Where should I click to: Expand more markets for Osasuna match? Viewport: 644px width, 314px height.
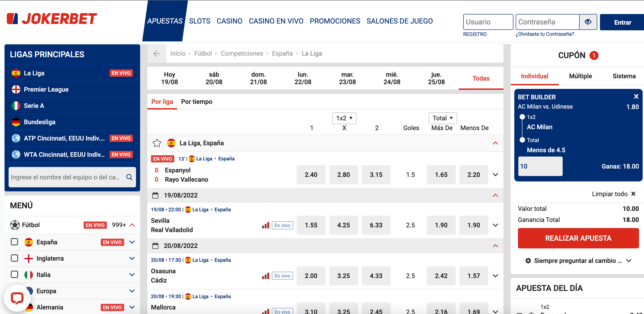(x=495, y=276)
